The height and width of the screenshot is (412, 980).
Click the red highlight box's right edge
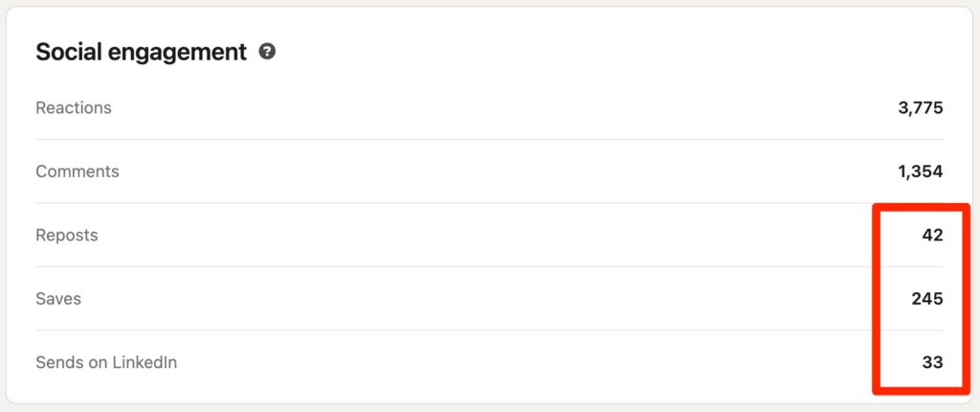point(966,299)
